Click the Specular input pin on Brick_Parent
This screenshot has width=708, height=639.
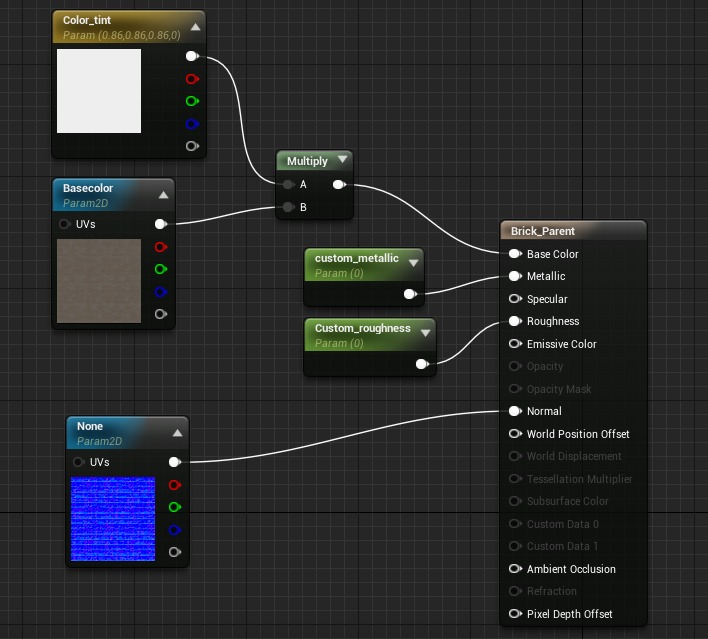(515, 299)
